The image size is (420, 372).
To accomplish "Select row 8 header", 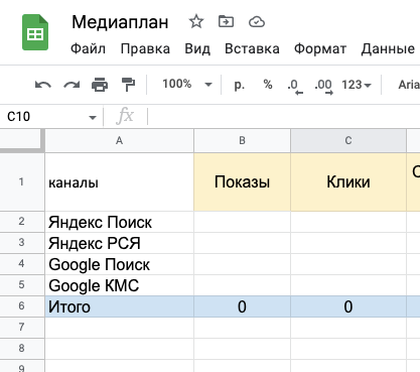I will click(22, 349).
